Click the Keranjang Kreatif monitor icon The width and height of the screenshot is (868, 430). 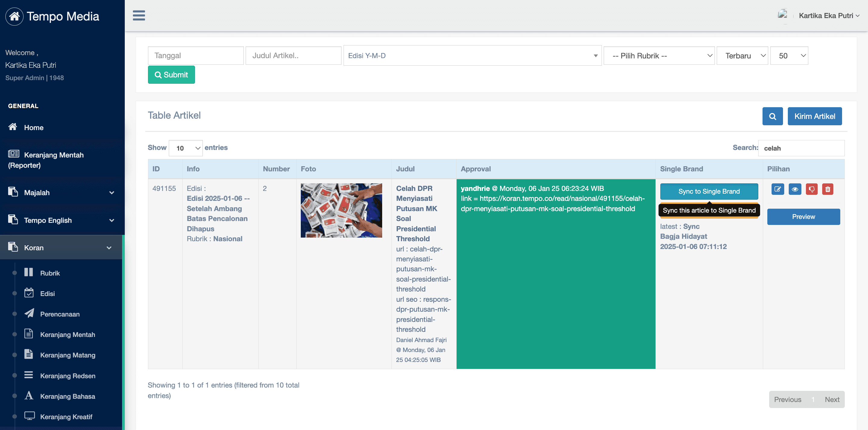tap(30, 416)
